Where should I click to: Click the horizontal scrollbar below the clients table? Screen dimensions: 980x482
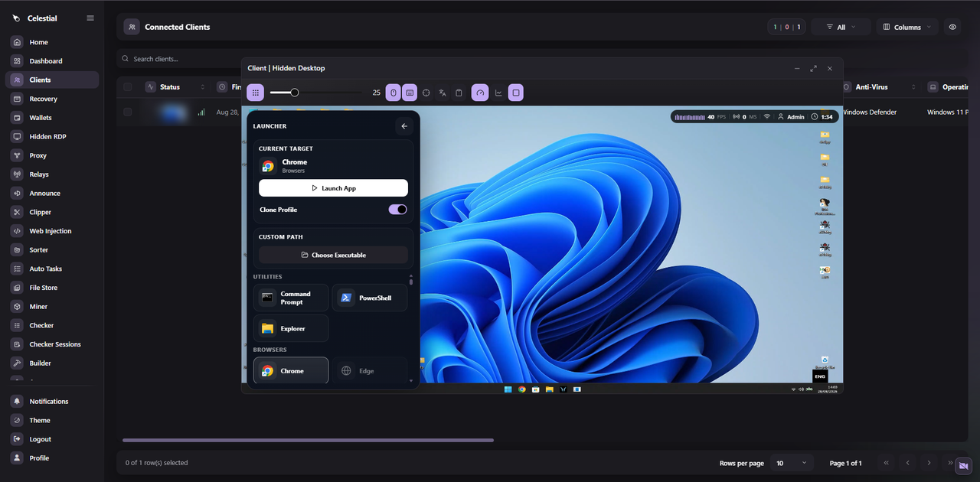[x=308, y=440]
